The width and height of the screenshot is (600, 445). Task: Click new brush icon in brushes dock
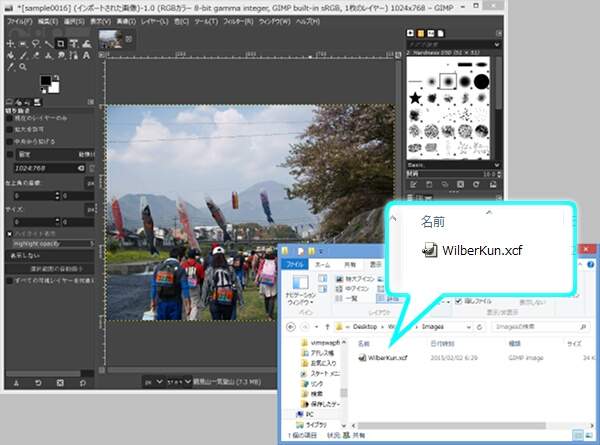[429, 185]
